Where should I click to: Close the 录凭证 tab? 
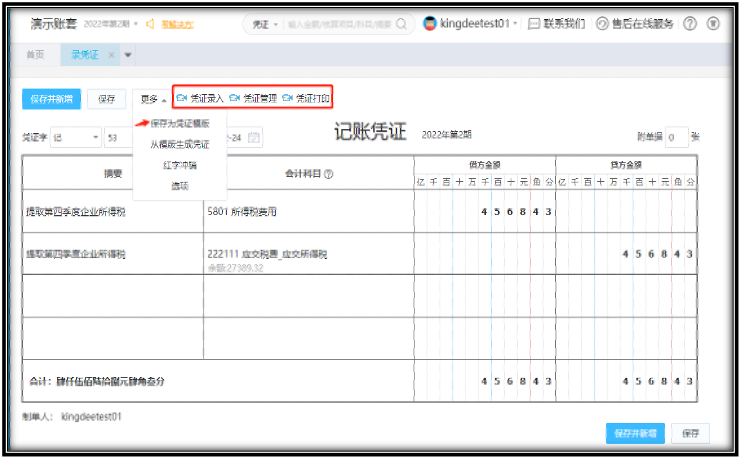[x=111, y=55]
